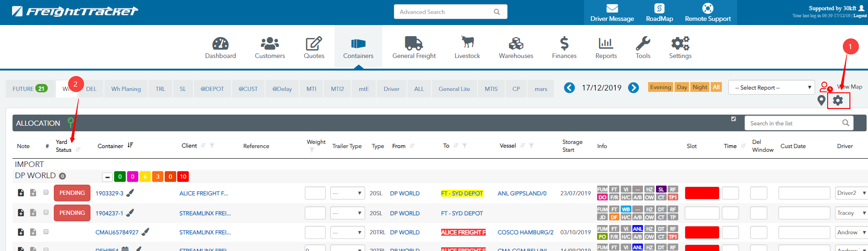
Task: Open vessel COSCO HAMBURG/2 link
Action: coord(526,232)
